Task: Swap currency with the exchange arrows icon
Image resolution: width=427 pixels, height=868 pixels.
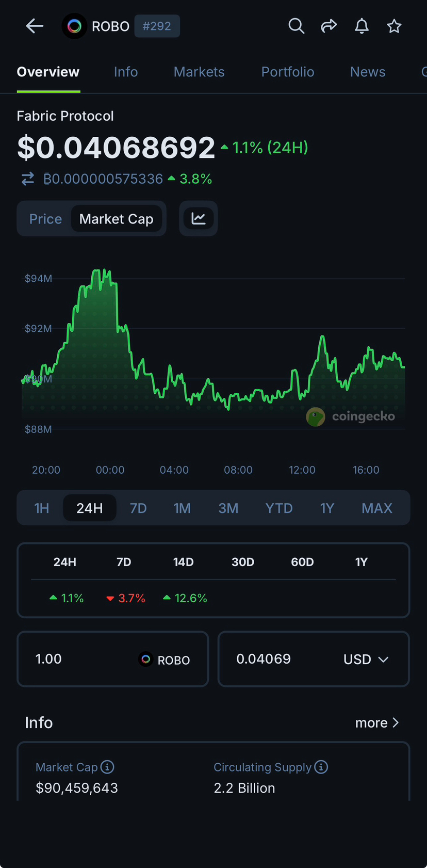Action: tap(28, 179)
